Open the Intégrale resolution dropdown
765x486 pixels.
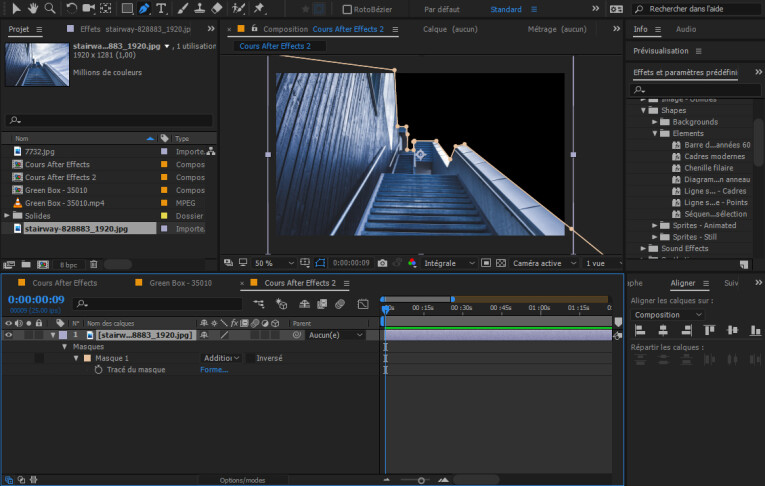pos(449,263)
